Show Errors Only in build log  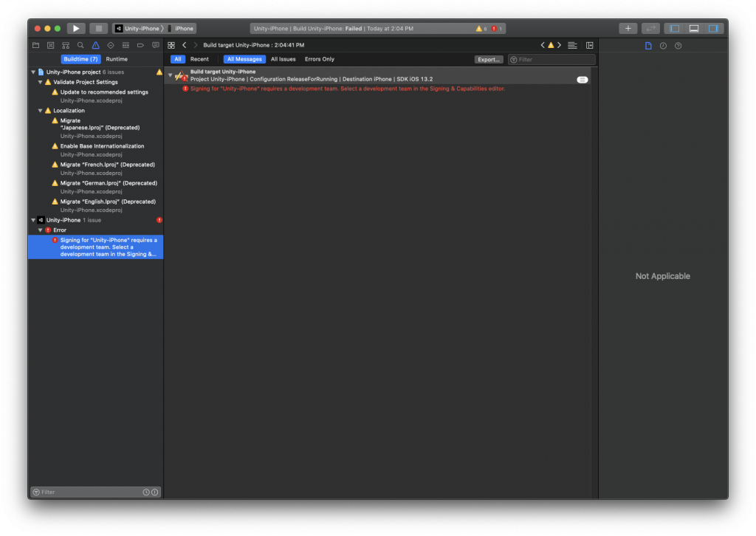[x=320, y=59]
